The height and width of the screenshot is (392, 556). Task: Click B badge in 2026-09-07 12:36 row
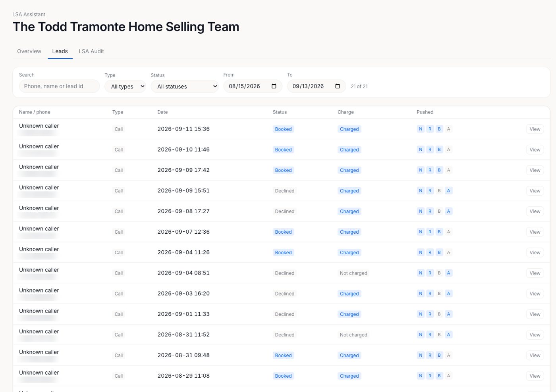439,232
